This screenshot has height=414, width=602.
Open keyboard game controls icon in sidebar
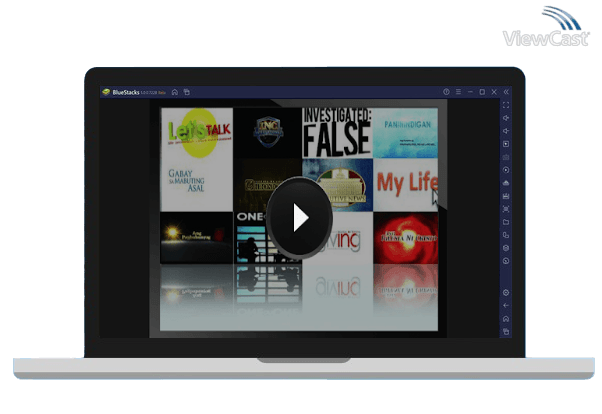click(506, 157)
